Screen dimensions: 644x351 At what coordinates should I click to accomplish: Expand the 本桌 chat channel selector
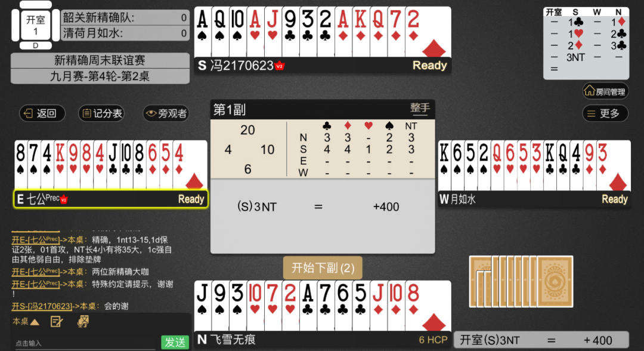point(26,321)
